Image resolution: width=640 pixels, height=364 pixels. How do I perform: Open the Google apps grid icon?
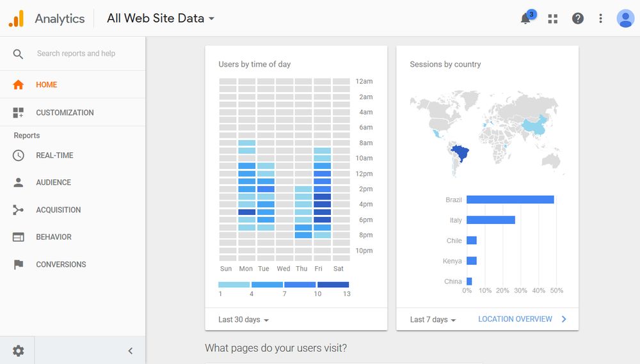553,19
